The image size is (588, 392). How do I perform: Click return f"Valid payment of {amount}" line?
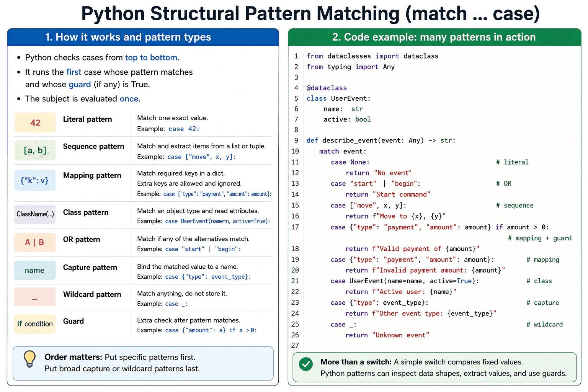tap(412, 249)
